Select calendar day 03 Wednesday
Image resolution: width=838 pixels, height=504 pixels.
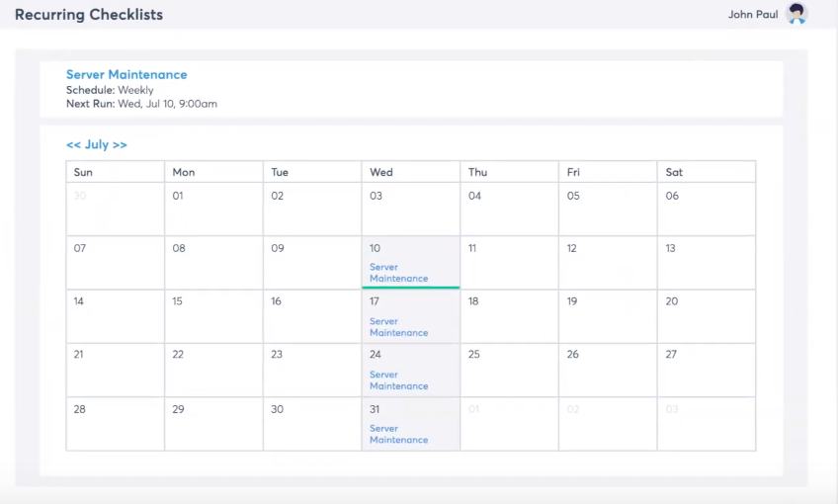point(411,209)
